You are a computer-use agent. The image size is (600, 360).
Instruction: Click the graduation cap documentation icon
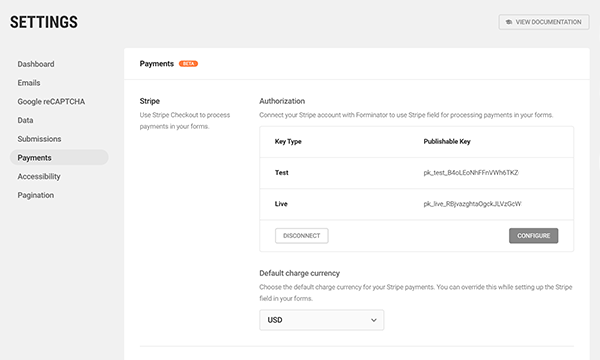coord(509,22)
